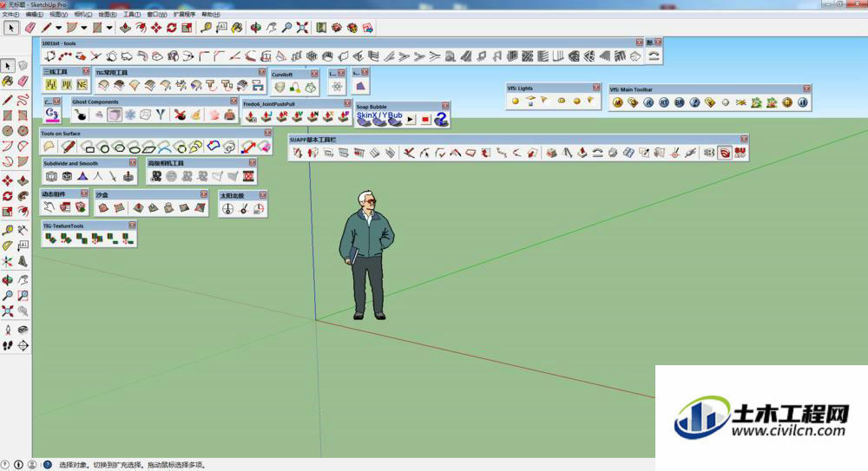Select the Protractor tool
The image size is (868, 471).
pyautogui.click(x=7, y=245)
